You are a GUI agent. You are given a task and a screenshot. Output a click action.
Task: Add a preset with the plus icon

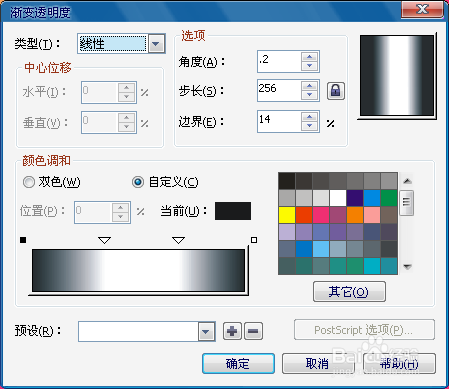coord(232,331)
